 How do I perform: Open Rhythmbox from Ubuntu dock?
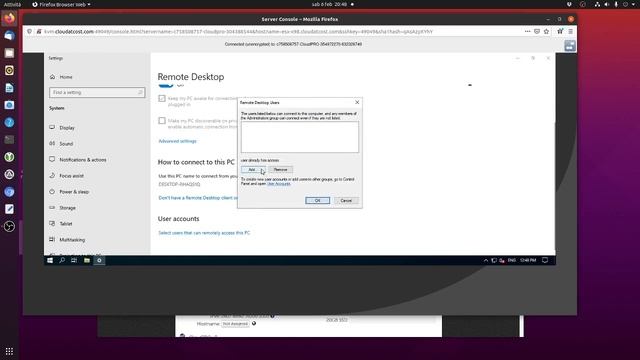pos(9,70)
